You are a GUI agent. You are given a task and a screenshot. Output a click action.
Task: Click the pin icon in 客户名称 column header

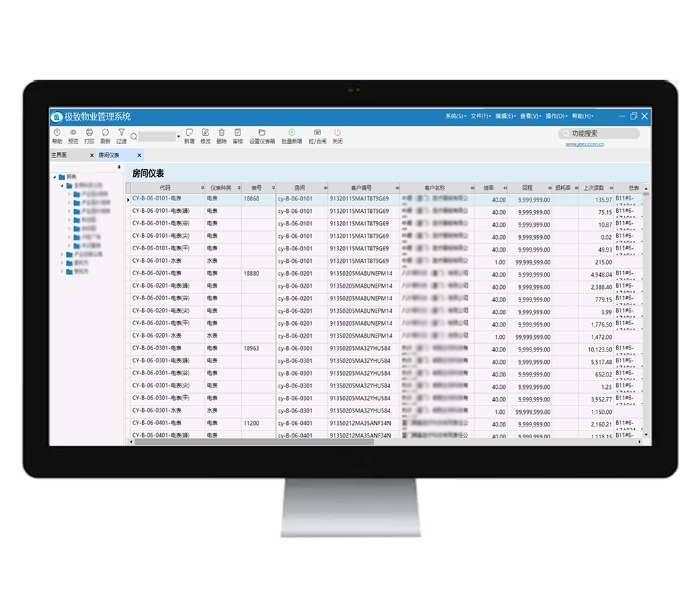click(x=472, y=188)
